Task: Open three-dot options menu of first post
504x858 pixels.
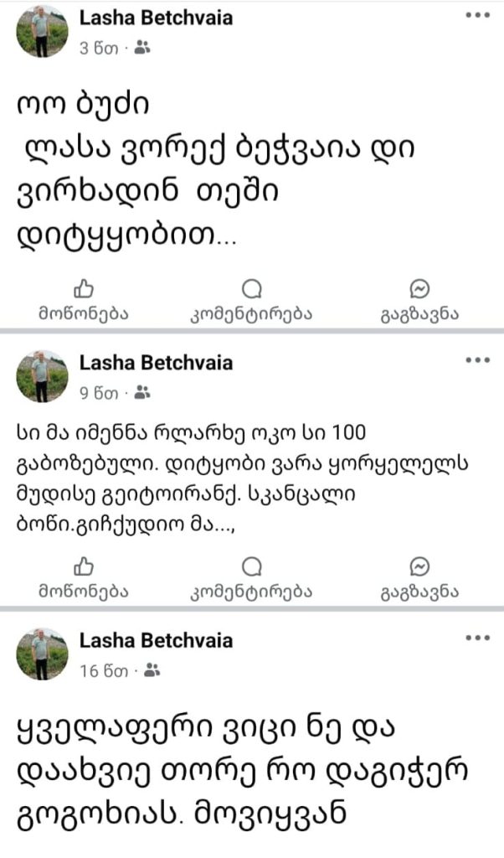Action: pos(477,16)
